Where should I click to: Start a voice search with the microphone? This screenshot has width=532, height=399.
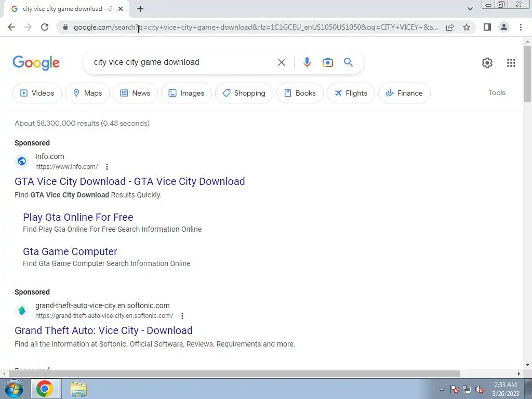307,62
